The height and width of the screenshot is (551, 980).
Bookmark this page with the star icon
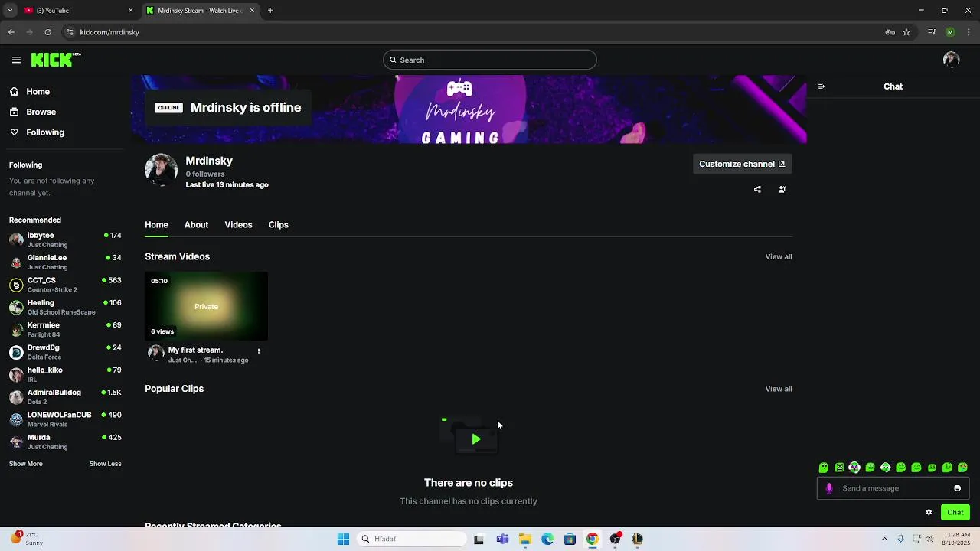[906, 32]
